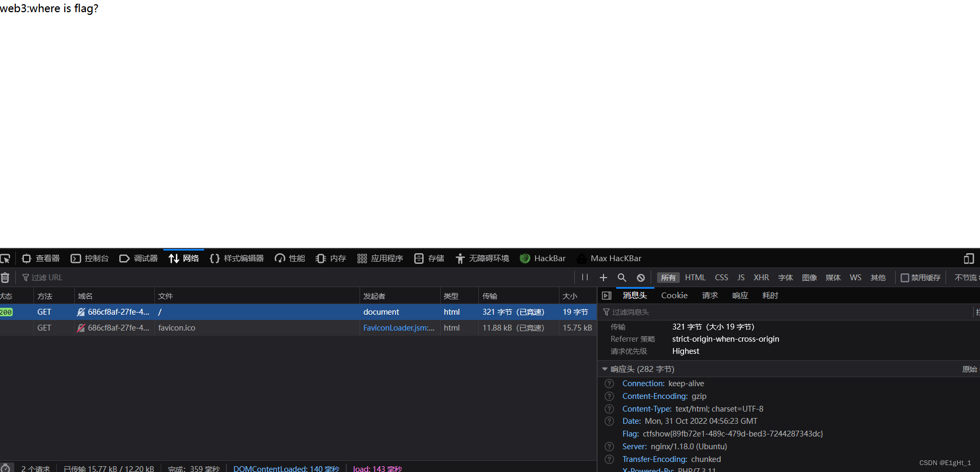Open the 应用程序 application tab

380,259
